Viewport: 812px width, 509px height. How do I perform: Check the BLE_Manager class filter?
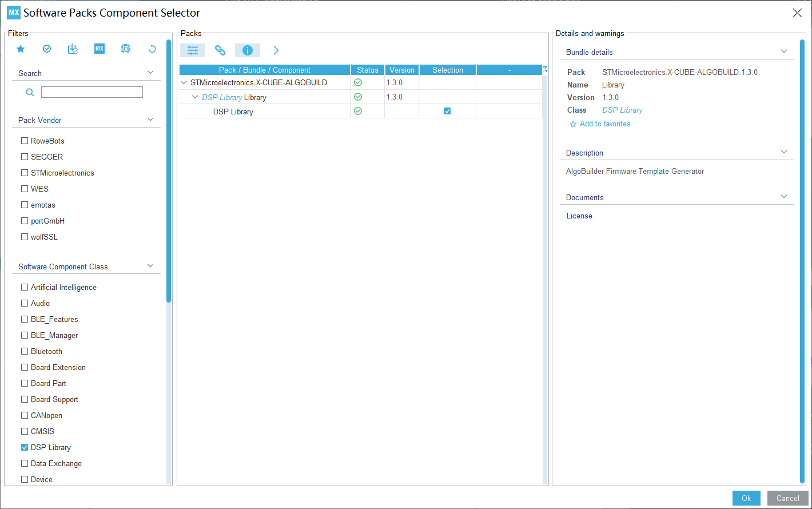[x=25, y=335]
